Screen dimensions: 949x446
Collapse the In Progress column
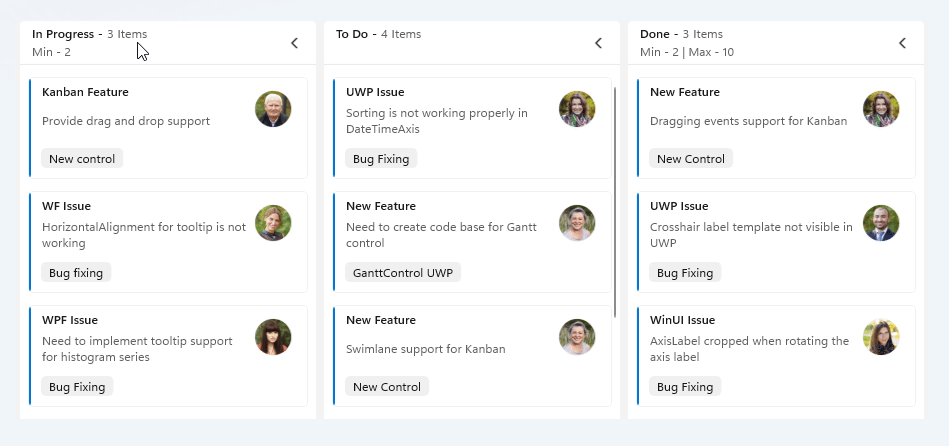click(x=295, y=43)
